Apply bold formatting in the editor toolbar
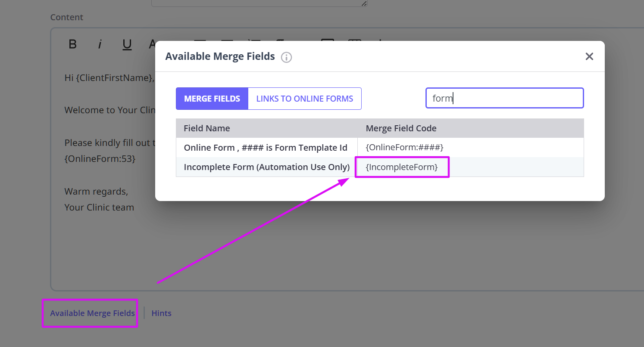Screen dimensions: 644x347 (72, 43)
